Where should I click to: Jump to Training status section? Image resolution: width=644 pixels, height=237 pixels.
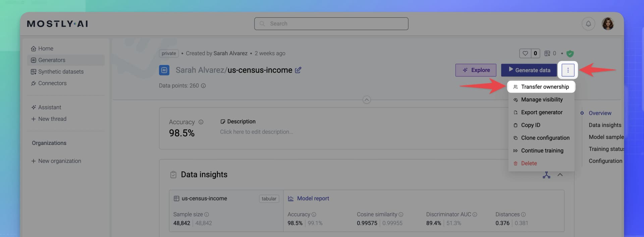(606, 149)
